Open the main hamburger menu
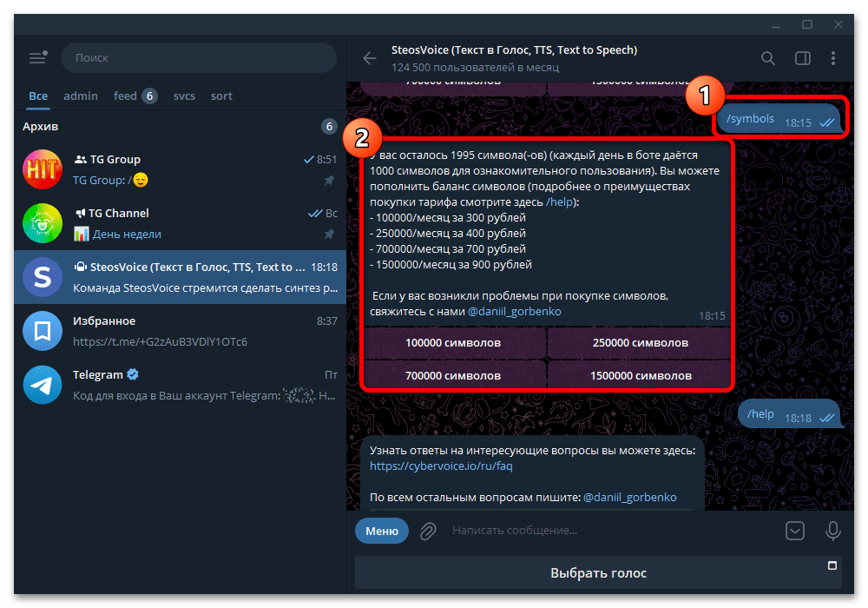Screen dimensions: 868x608 click(x=37, y=57)
